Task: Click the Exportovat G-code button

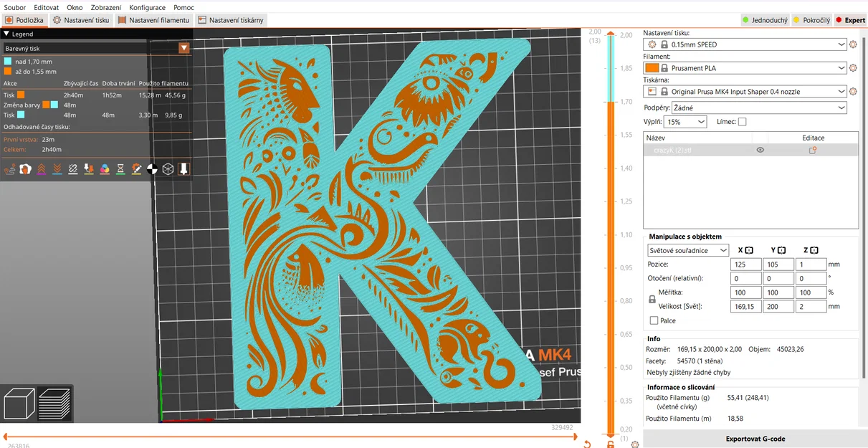Action: 754,439
